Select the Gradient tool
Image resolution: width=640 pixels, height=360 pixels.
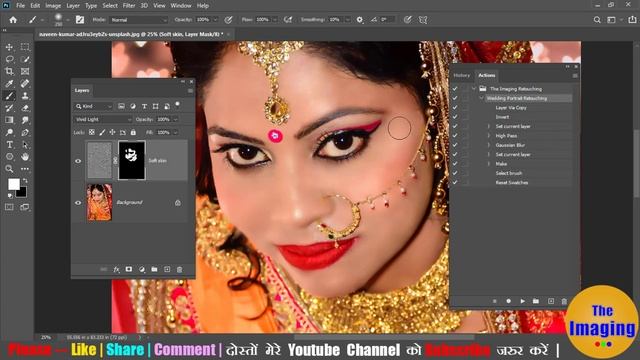point(9,120)
